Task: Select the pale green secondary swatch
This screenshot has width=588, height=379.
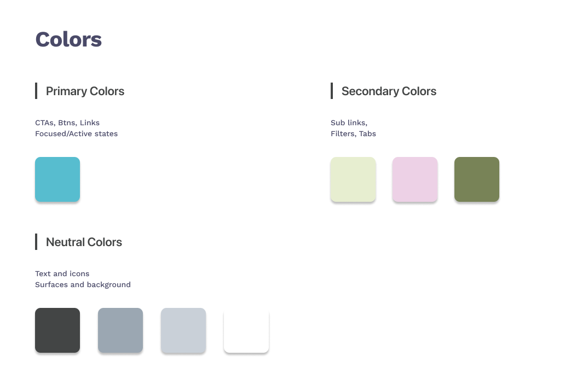Action: coord(353,179)
